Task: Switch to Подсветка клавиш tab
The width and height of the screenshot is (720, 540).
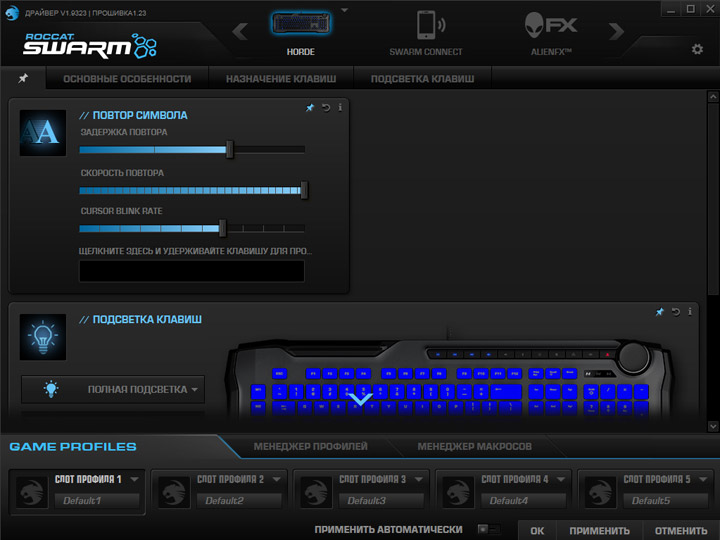Action: (422, 79)
